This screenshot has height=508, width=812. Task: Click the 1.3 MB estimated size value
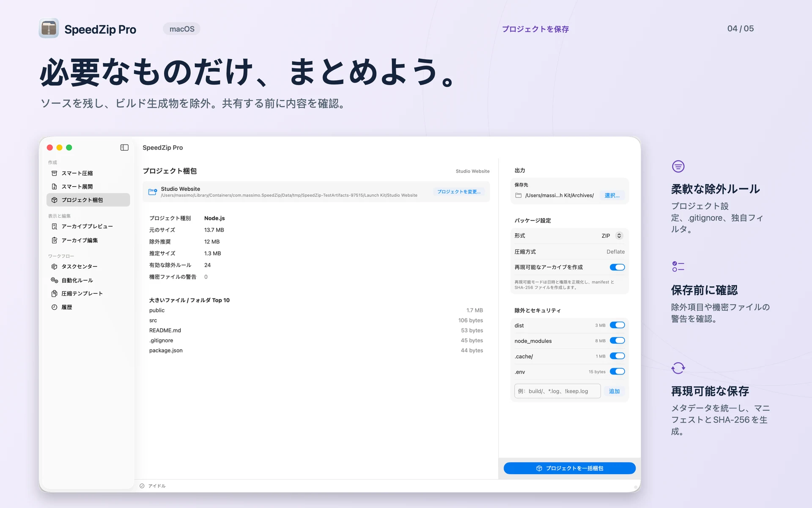click(x=213, y=253)
